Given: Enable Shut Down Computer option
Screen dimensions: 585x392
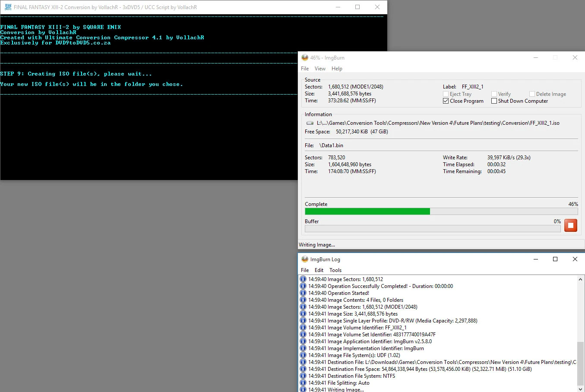Looking at the screenshot, I should tap(494, 101).
